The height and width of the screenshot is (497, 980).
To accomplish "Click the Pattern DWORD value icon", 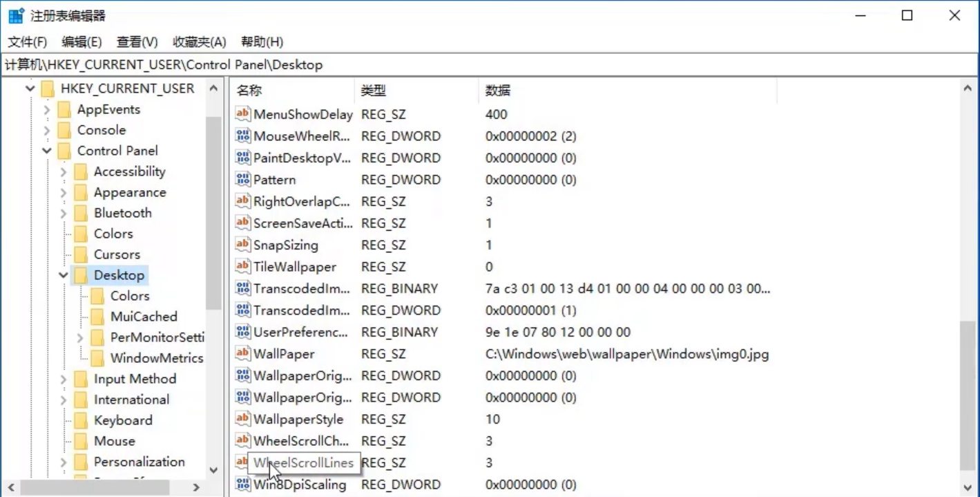I will click(x=242, y=180).
